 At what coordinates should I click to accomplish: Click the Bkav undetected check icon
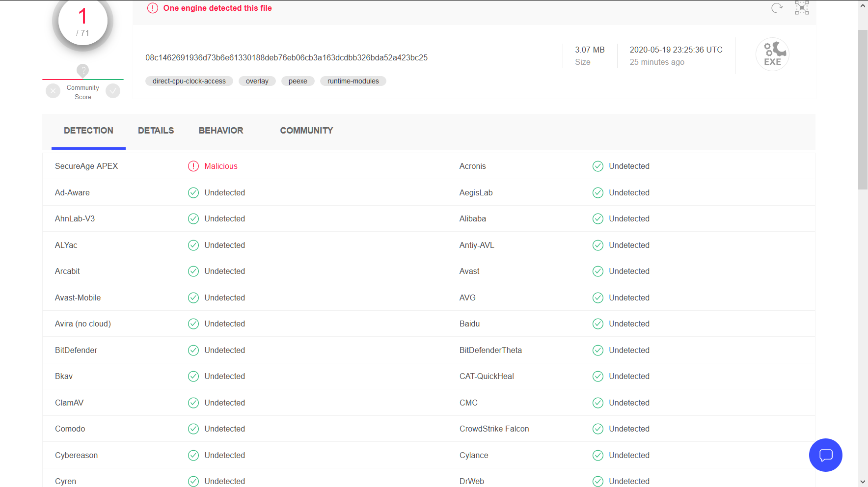(x=193, y=377)
